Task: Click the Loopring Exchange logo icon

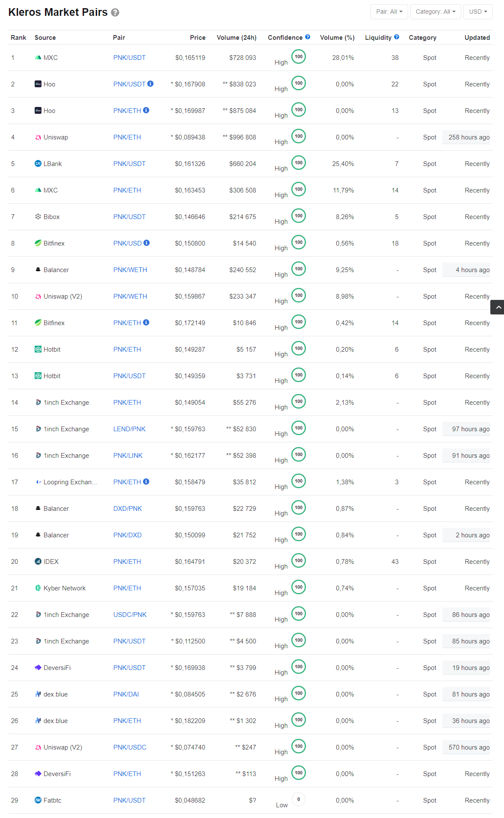Action: click(x=38, y=482)
